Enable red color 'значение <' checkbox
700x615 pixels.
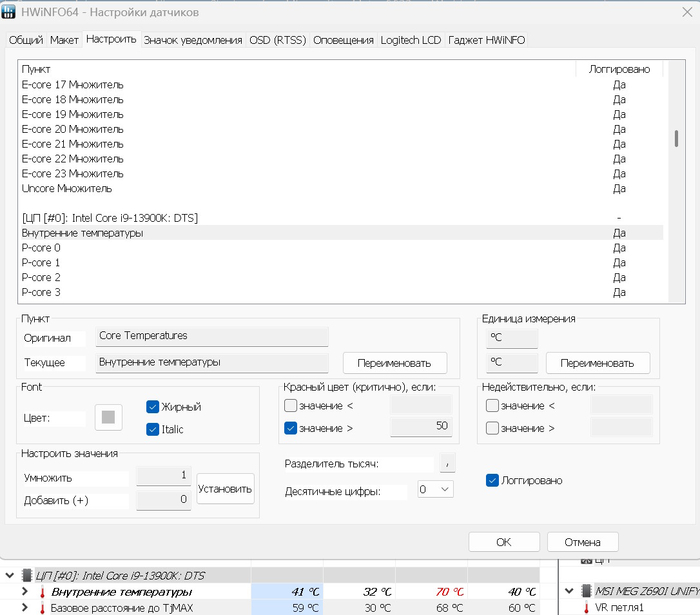coord(291,405)
